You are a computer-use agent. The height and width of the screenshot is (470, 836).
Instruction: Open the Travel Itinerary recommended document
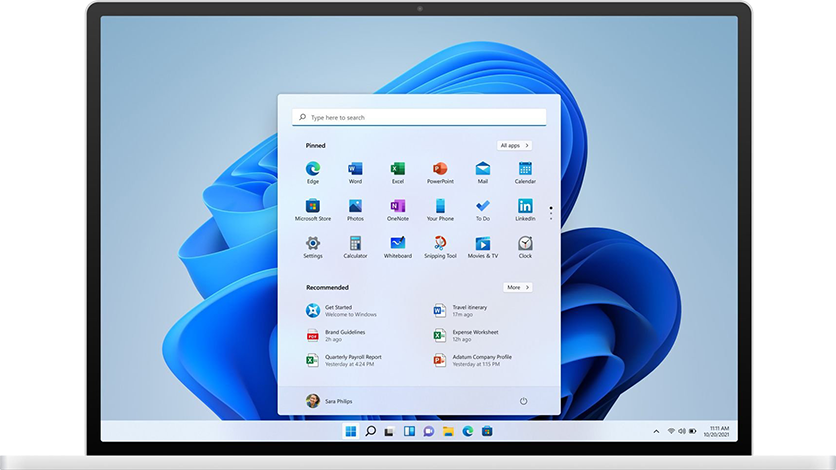point(469,310)
